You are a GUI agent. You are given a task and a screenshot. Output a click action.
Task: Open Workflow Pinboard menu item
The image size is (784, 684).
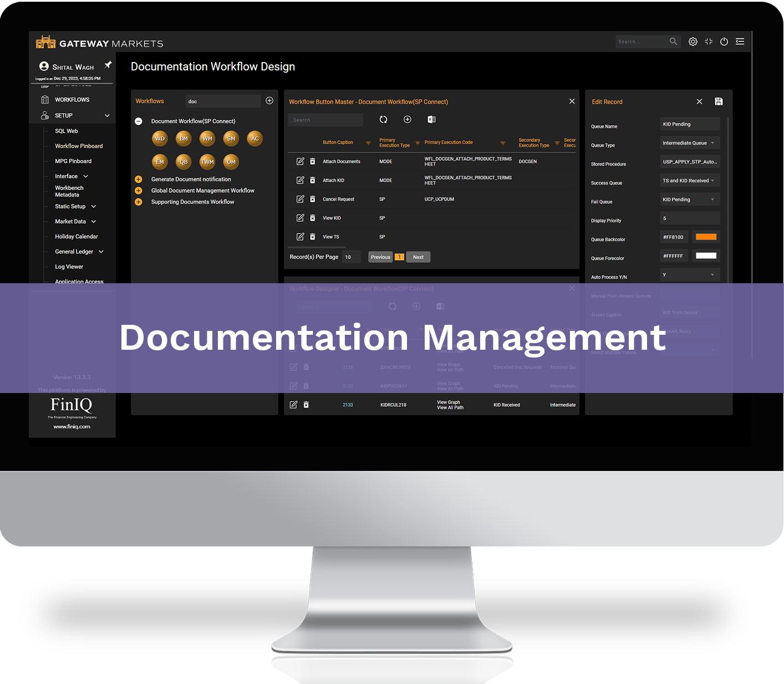(x=79, y=146)
